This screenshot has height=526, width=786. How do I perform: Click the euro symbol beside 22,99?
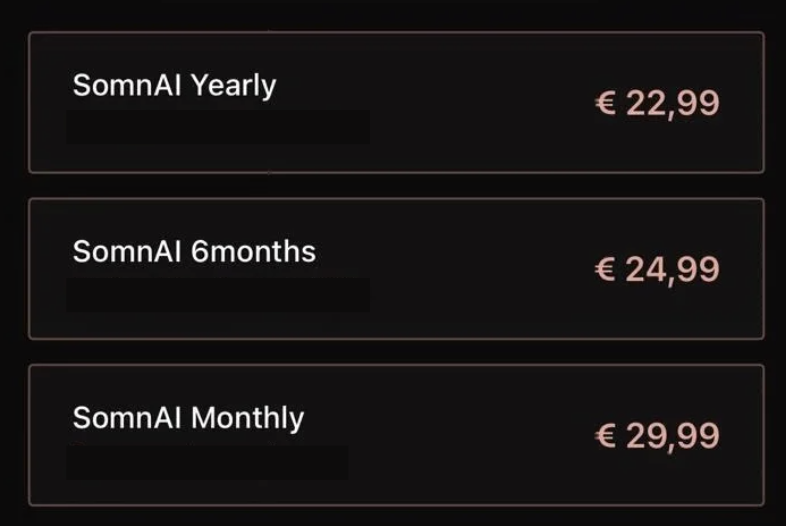pyautogui.click(x=605, y=104)
